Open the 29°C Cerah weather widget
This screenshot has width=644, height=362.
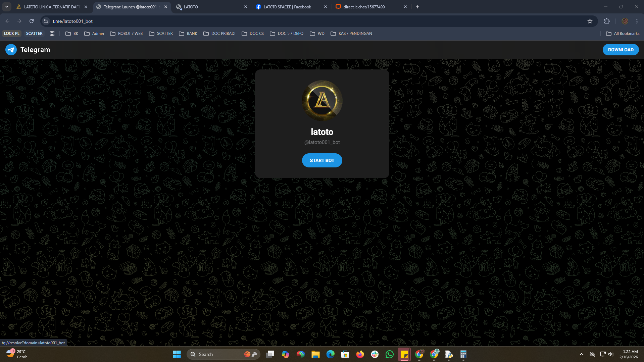(17, 354)
